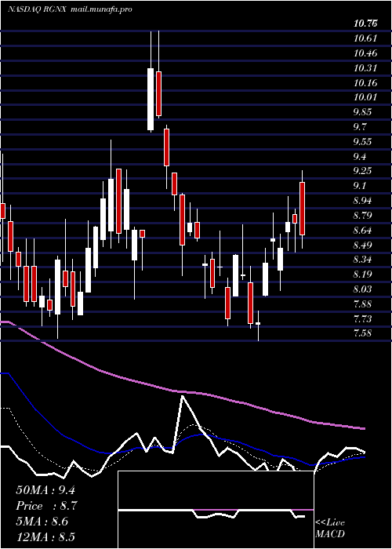Select the 9.7 price axis label
Image resolution: width=392 pixels, height=549 pixels.
click(x=360, y=127)
